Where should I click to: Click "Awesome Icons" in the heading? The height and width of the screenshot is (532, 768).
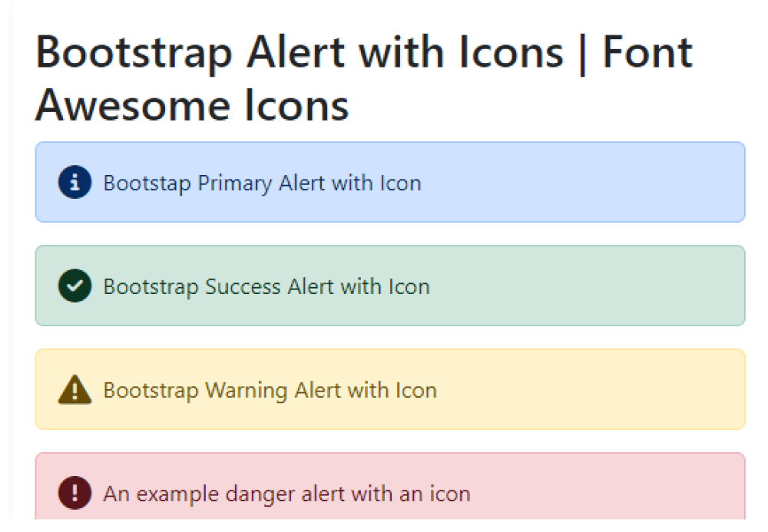coord(192,105)
